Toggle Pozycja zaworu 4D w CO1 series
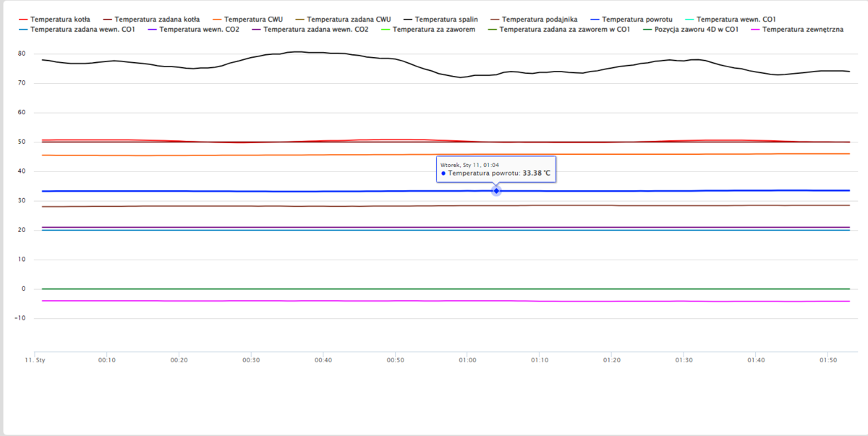Image resolution: width=868 pixels, height=436 pixels. [x=696, y=30]
